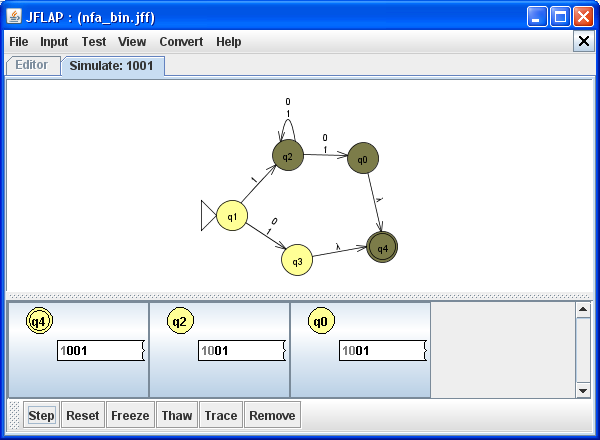Viewport: 600px width, 440px height.
Task: Click the Freeze button
Action: 130,415
